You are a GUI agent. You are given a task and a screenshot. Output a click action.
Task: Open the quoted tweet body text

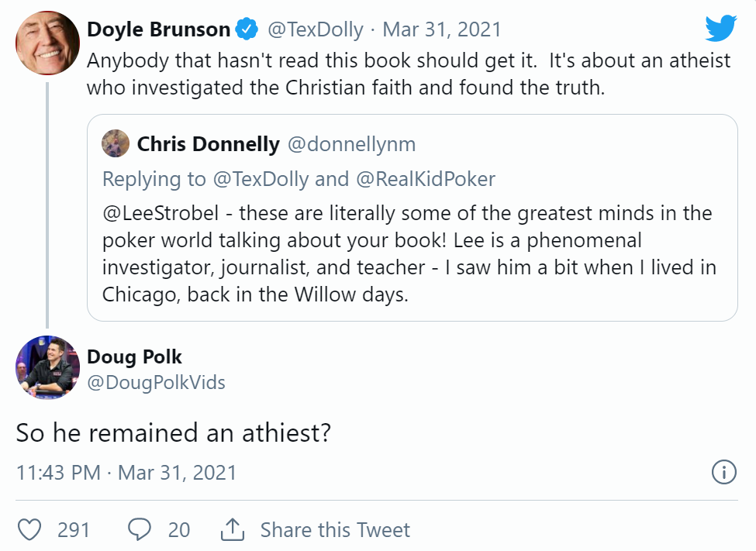pos(409,253)
